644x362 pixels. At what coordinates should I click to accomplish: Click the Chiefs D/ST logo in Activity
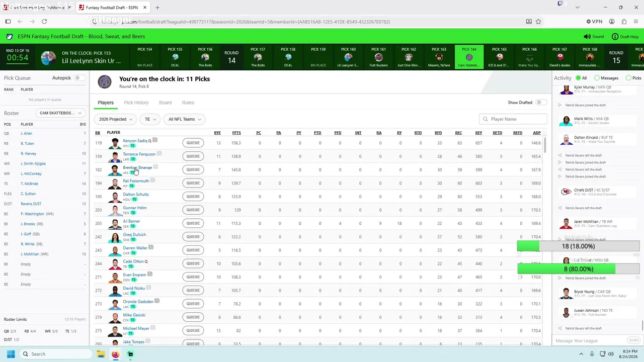[x=566, y=192]
